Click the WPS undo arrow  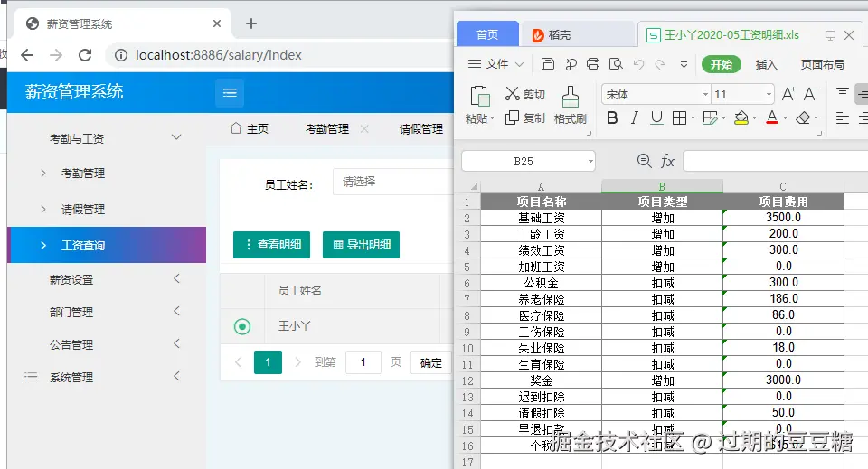[638, 64]
